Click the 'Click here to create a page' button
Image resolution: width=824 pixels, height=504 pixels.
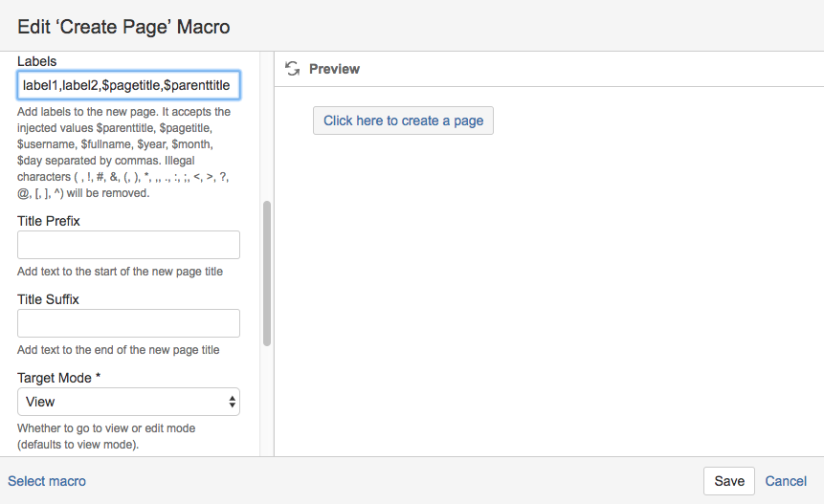click(403, 121)
